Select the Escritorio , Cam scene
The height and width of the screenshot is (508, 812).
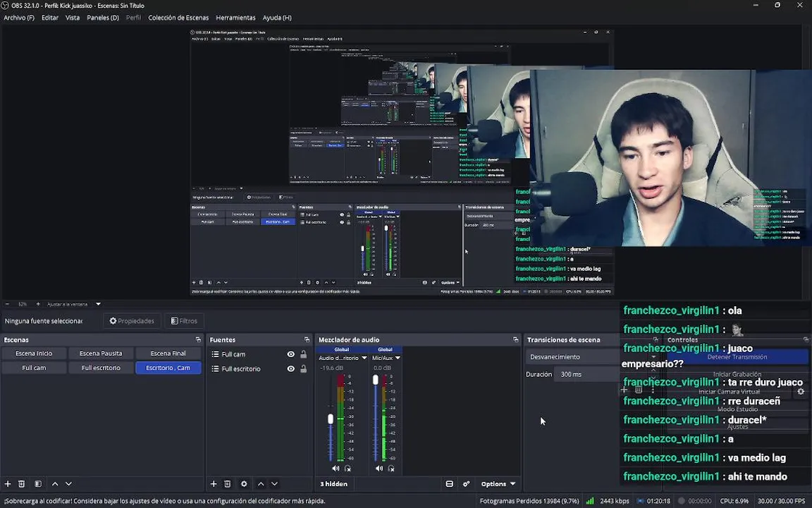(x=168, y=368)
